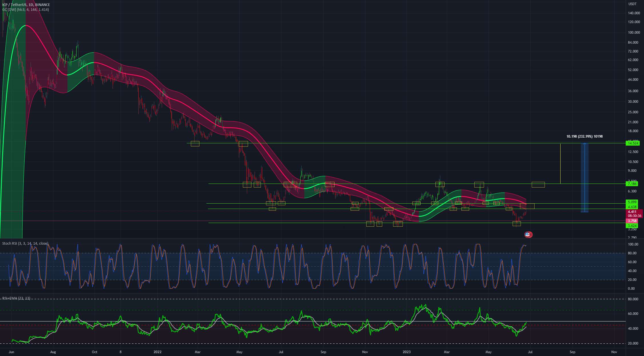Screen dimensions: 644x356
Task: Click the 5.099 green price label
Action: pos(632,202)
